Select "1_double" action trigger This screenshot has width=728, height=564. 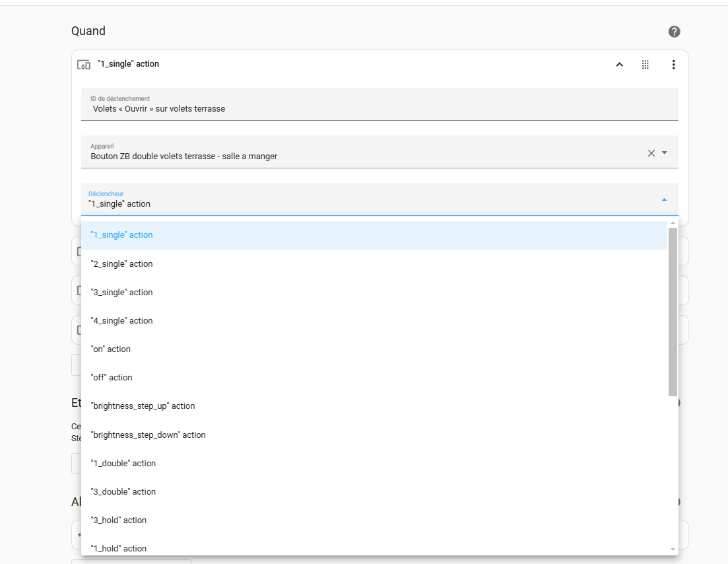pos(123,464)
